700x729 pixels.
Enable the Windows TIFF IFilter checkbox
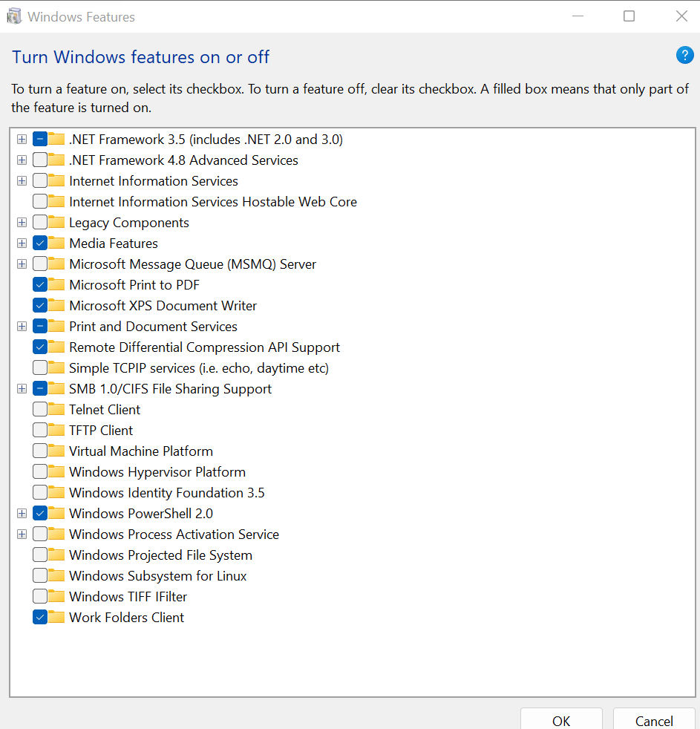40,596
